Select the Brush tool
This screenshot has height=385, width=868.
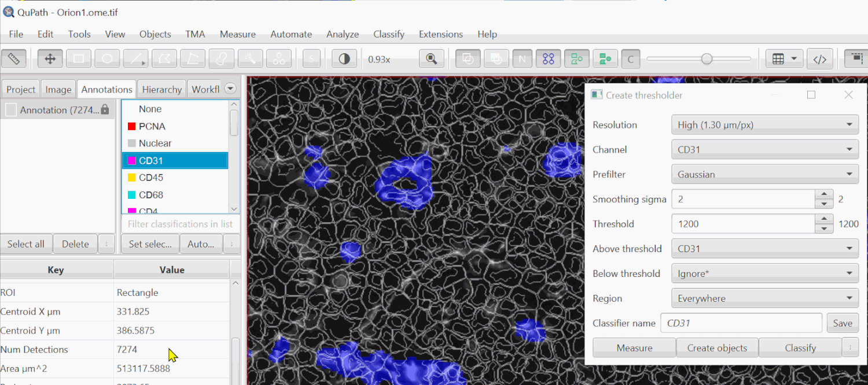[x=222, y=59]
